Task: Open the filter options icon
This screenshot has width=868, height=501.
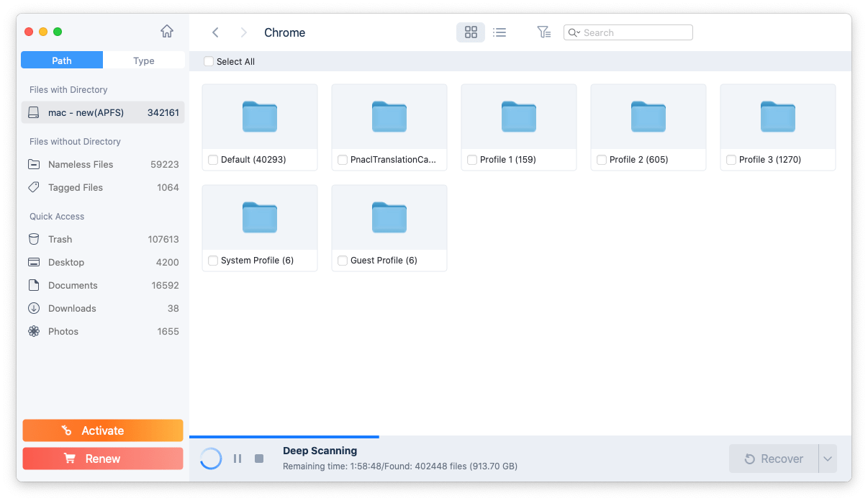Action: pos(544,32)
